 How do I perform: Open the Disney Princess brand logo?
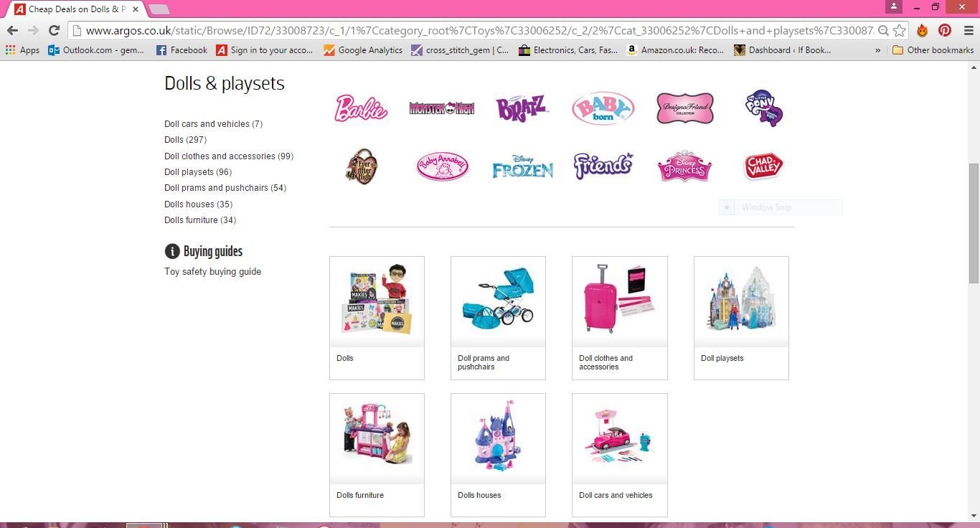click(x=684, y=166)
